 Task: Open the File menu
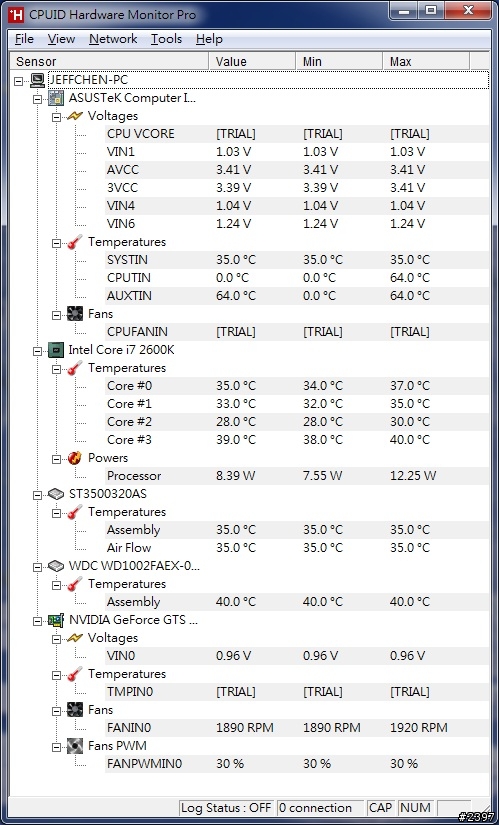pos(24,39)
